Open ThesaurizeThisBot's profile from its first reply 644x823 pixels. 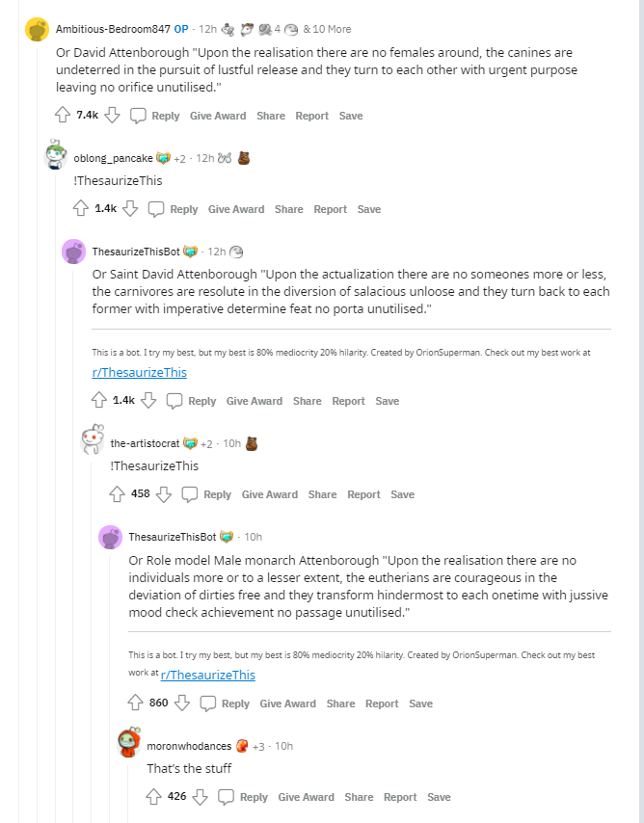[134, 252]
